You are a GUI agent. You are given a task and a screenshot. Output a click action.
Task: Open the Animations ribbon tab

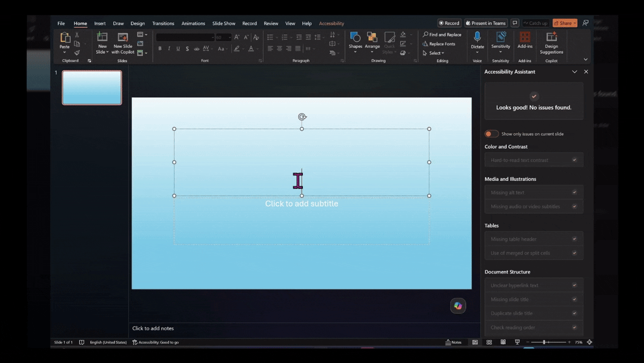[x=193, y=23]
